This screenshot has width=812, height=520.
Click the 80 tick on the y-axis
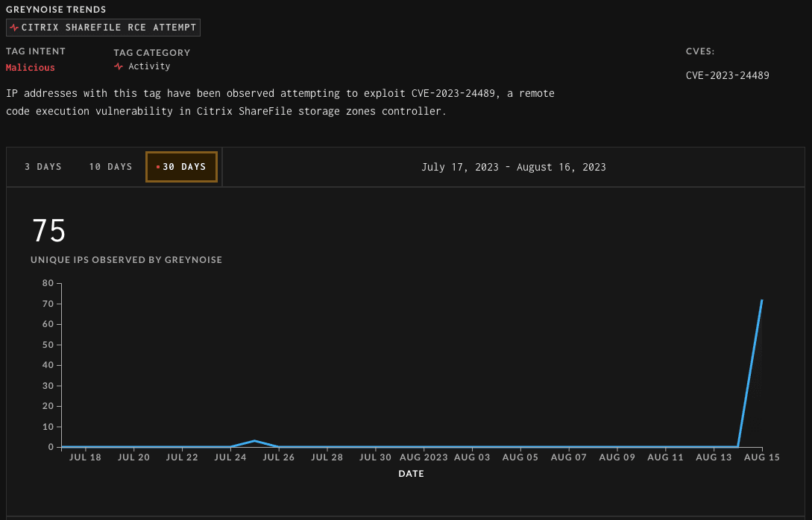48,283
